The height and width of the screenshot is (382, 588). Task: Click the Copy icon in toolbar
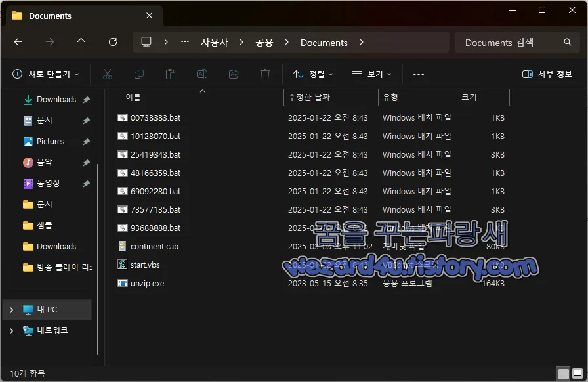[x=139, y=74]
